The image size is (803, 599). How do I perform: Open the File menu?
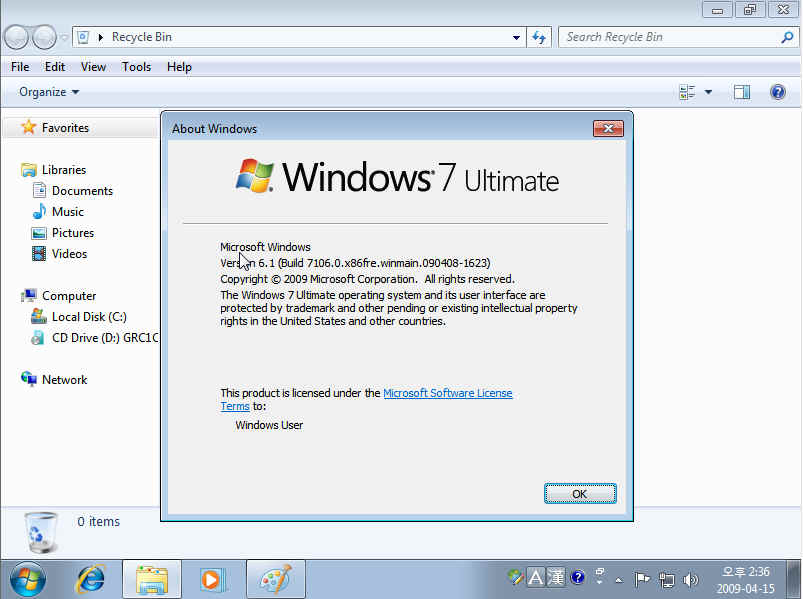20,67
